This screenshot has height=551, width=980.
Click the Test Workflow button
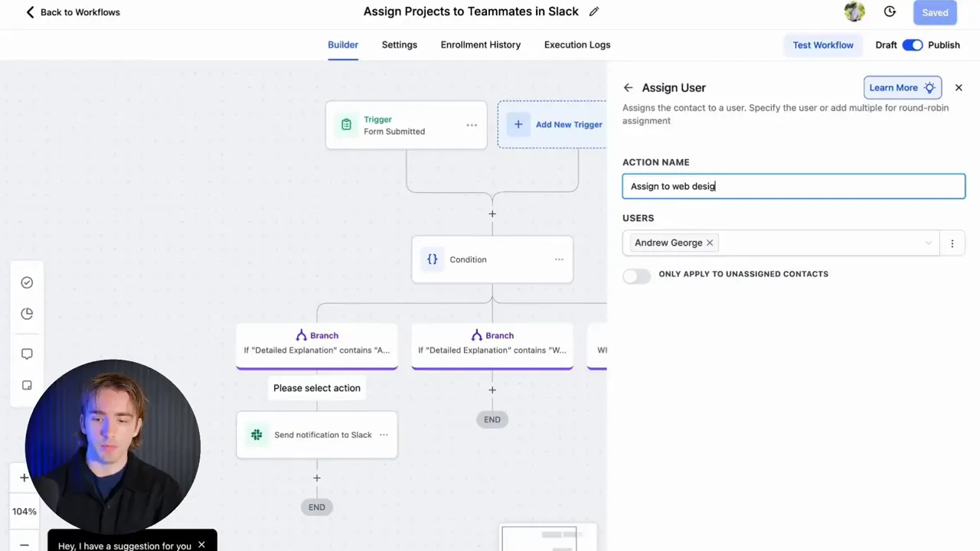tap(823, 45)
